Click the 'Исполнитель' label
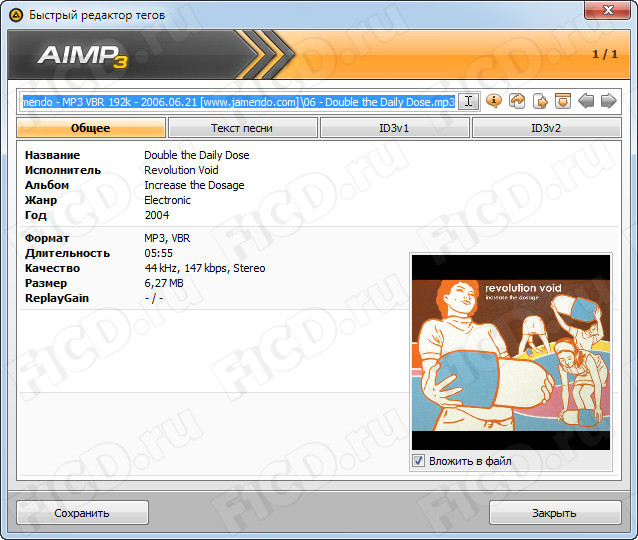 point(63,170)
